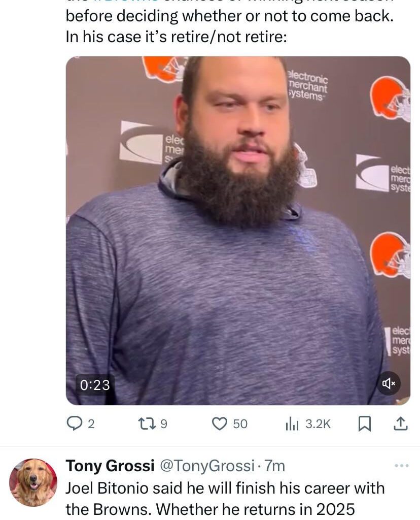Screen dimensions: 420x520
Task: Click the reply icon on the tweet
Action: pos(74,423)
